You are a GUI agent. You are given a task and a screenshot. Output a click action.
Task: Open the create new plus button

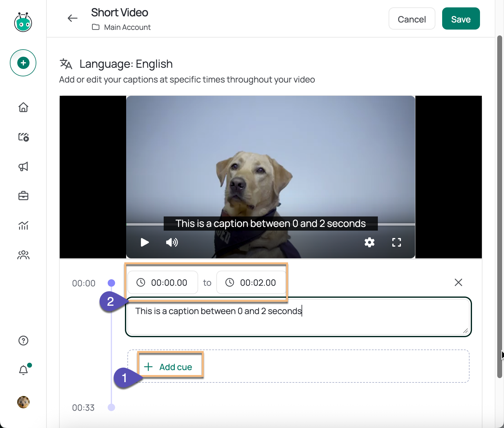pyautogui.click(x=23, y=63)
